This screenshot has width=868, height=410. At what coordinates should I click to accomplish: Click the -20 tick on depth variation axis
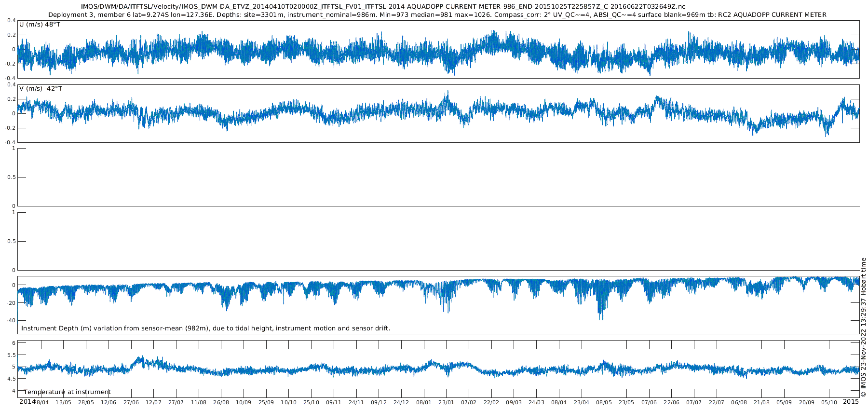pyautogui.click(x=12, y=303)
